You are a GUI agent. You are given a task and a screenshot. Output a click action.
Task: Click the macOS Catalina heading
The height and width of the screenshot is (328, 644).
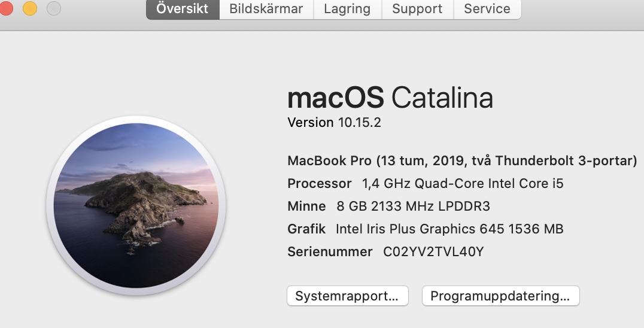[x=390, y=98]
